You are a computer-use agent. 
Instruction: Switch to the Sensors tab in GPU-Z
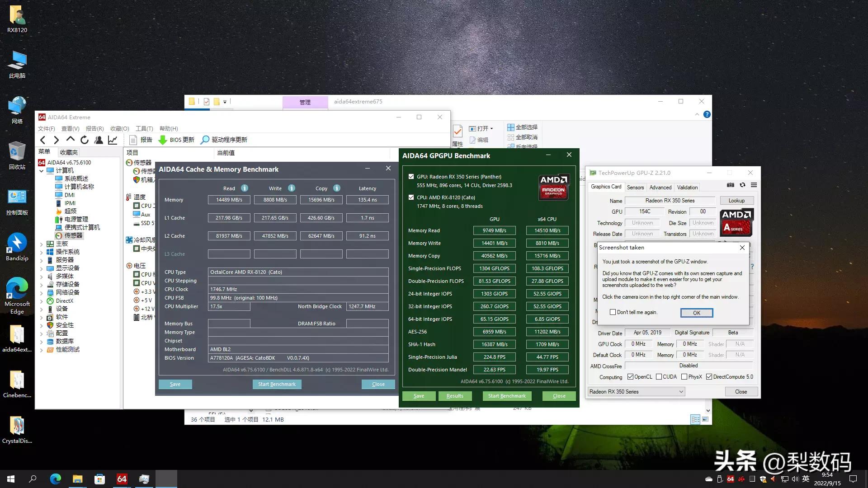click(x=635, y=187)
